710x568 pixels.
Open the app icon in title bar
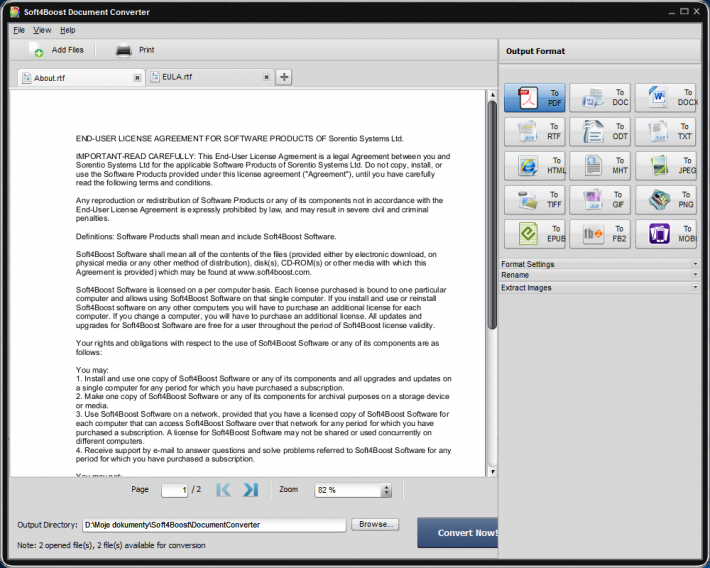(x=15, y=12)
